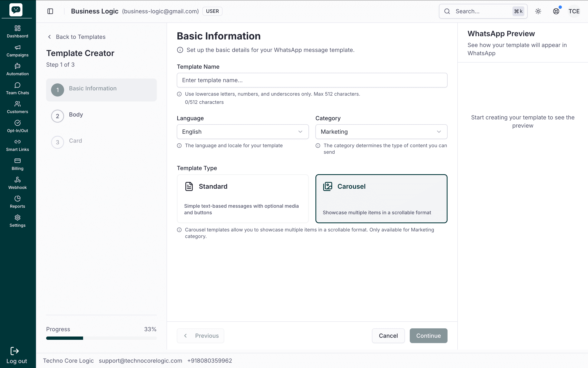
Task: Click the Cancel button
Action: click(388, 336)
